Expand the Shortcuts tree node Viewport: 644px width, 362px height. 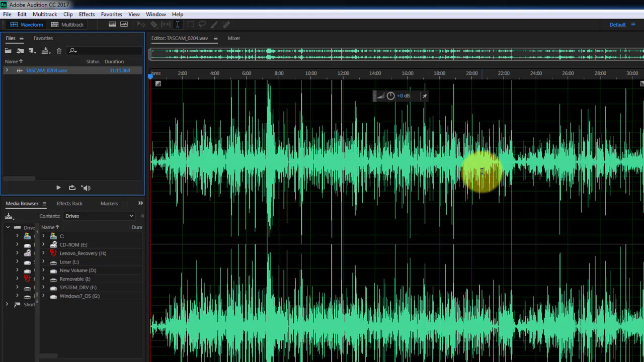click(x=7, y=304)
